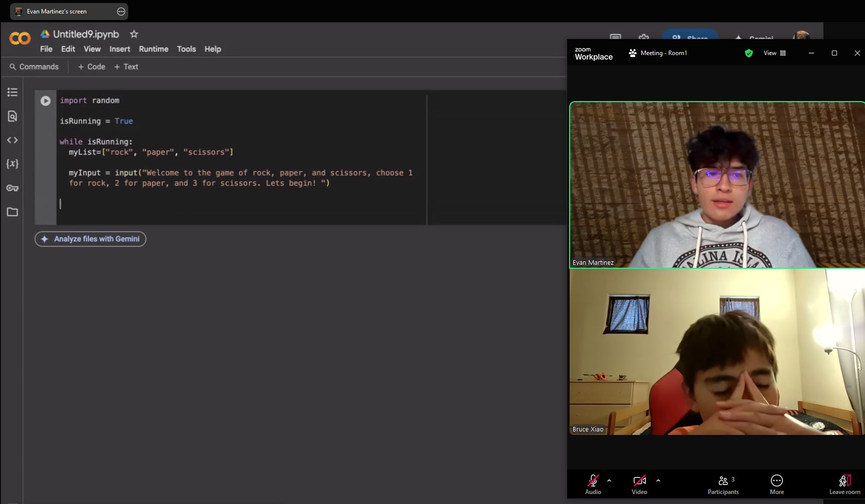The width and height of the screenshot is (865, 504).
Task: Open the View menu in Colab
Action: click(92, 49)
